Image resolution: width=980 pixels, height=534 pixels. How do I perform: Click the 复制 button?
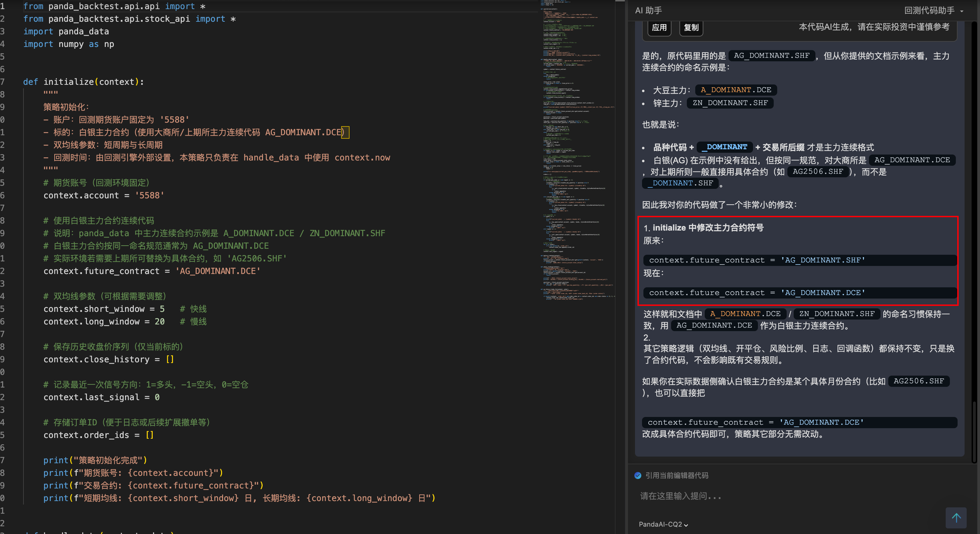[x=691, y=27]
